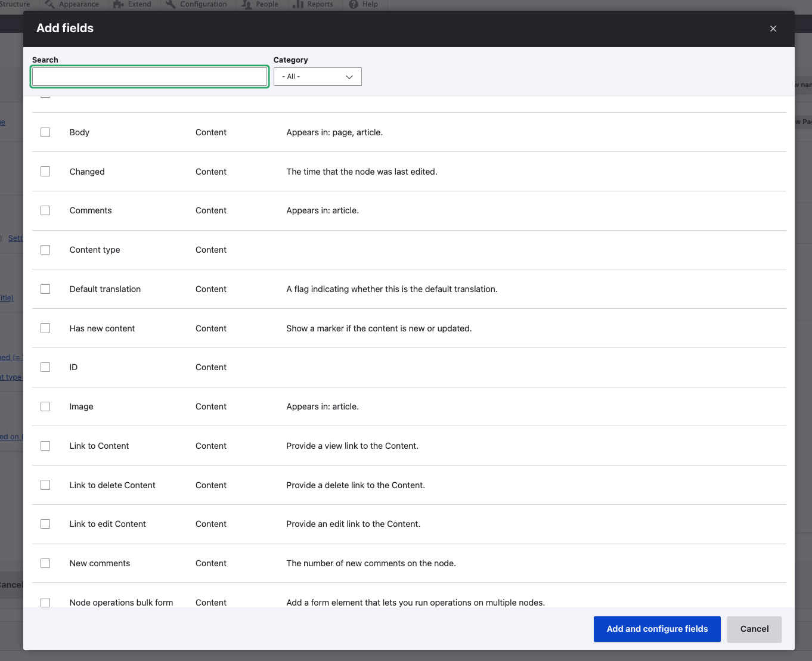Viewport: 812px width, 661px height.
Task: Check the Has new content checkbox
Action: pos(45,328)
